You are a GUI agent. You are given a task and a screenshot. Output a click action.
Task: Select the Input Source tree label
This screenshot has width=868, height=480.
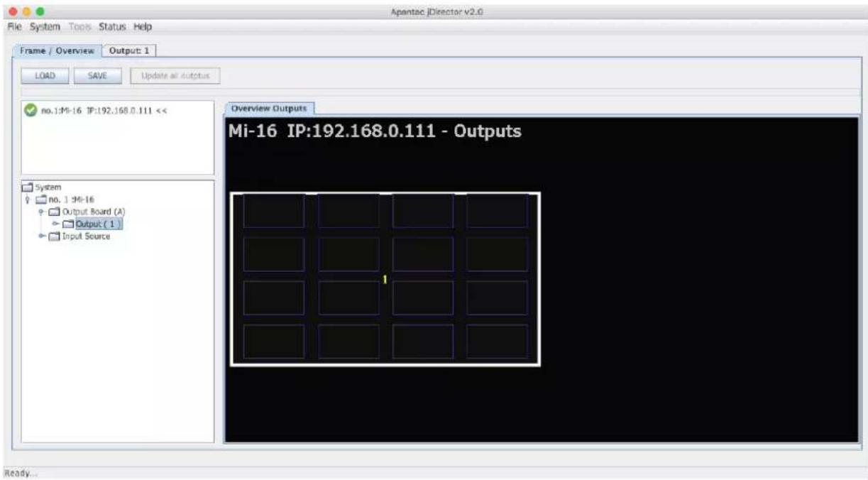[x=85, y=236]
